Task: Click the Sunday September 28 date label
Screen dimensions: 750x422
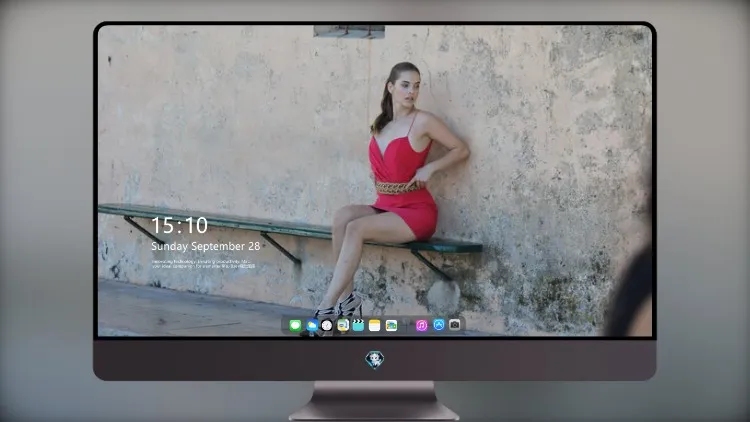Action: coord(206,246)
